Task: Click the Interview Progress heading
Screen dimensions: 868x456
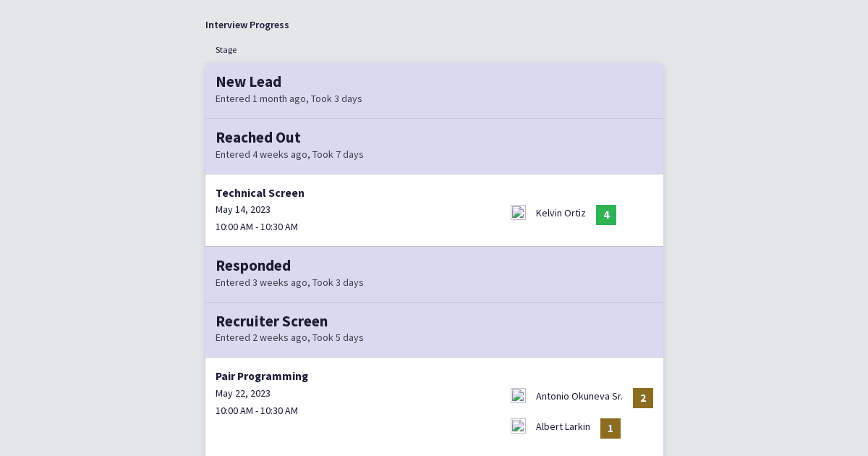Action: pyautogui.click(x=247, y=25)
